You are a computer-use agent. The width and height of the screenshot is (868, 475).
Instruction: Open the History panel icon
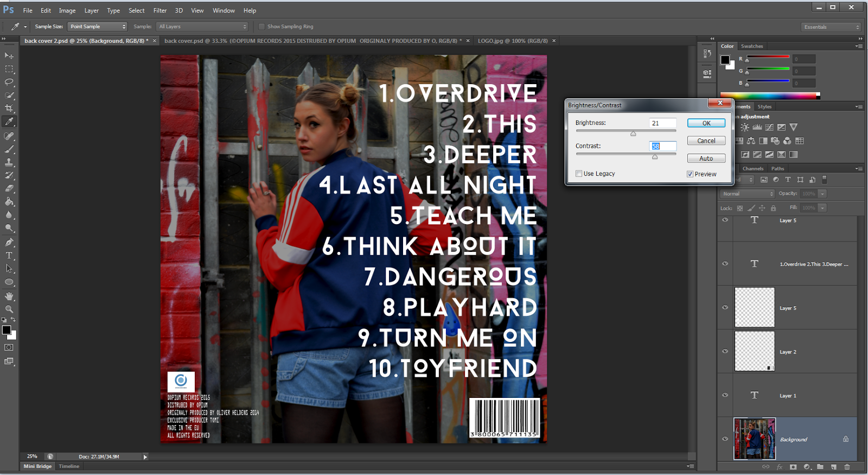(x=707, y=53)
